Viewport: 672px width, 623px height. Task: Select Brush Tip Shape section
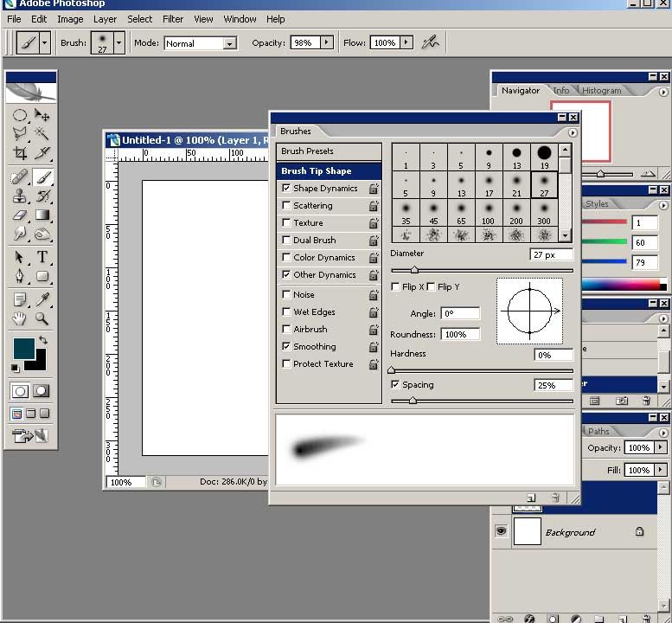329,170
